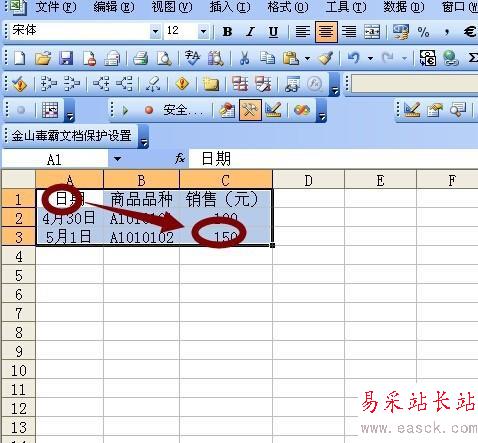Align text left
The image size is (478, 443).
click(x=303, y=32)
